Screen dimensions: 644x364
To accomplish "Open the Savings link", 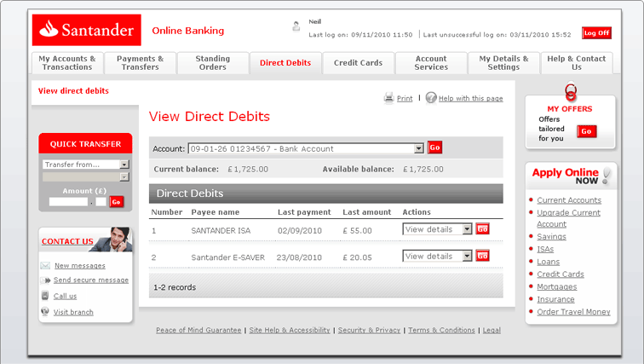I will [552, 237].
